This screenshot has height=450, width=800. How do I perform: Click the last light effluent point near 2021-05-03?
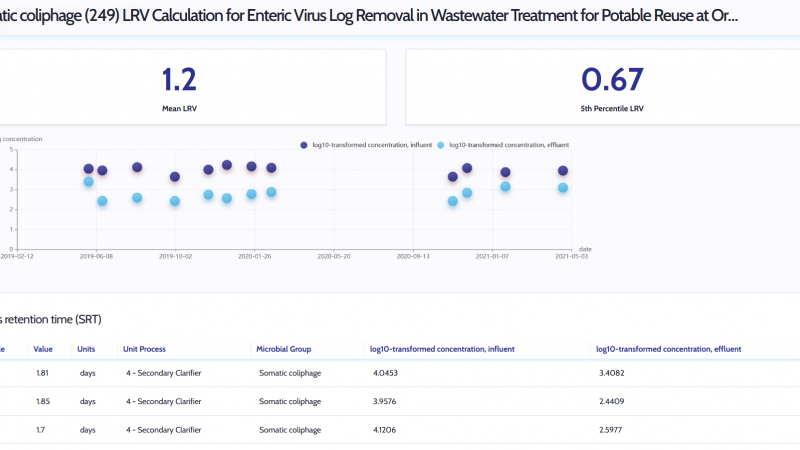563,188
